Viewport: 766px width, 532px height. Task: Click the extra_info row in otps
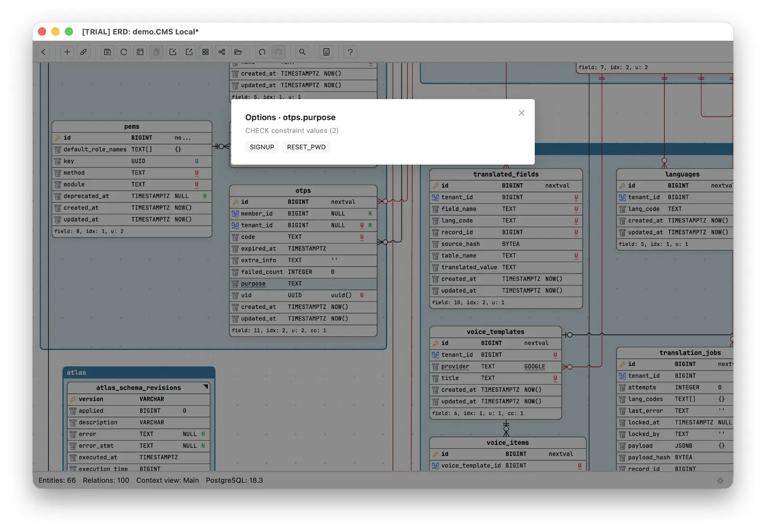tap(303, 260)
